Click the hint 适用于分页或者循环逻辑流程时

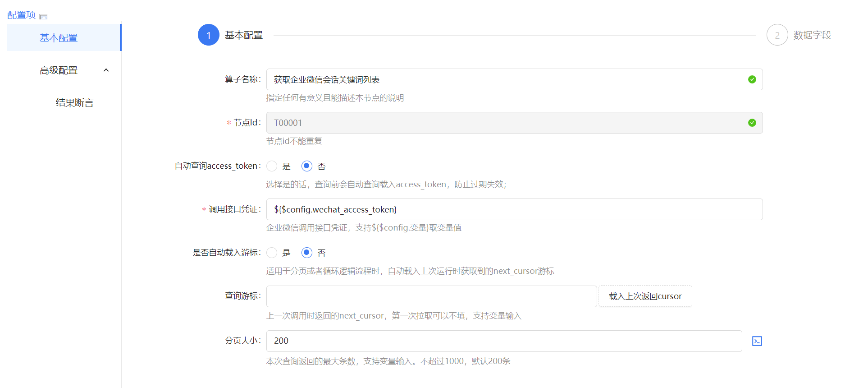[x=410, y=271]
